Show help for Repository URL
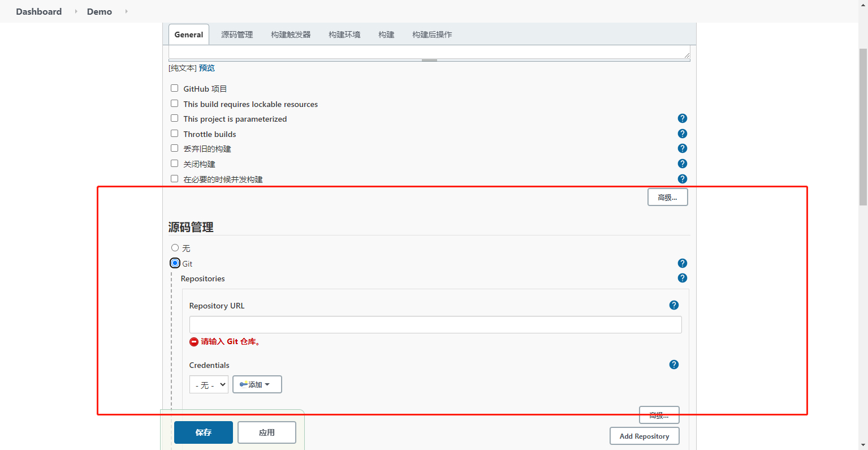The image size is (868, 450). pos(674,305)
